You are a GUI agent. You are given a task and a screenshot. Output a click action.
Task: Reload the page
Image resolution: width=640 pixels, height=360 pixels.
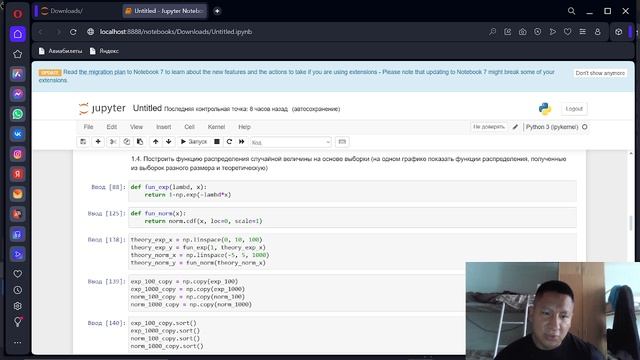coord(73,32)
